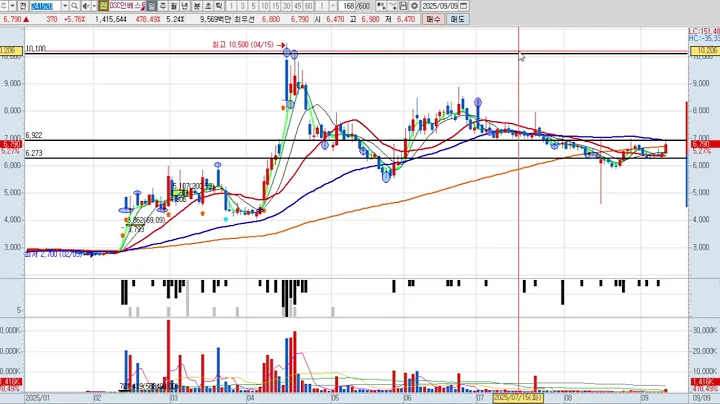Viewport: 720px width, 404px height.
Task: Click the 매도 sell button
Action: point(457,19)
